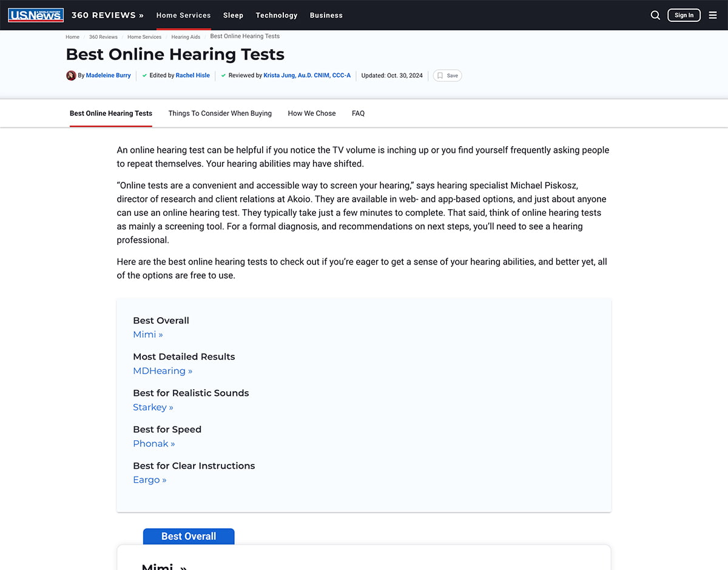Switch to Things To Consider When Buying tab
This screenshot has height=570, width=728.
coord(220,113)
